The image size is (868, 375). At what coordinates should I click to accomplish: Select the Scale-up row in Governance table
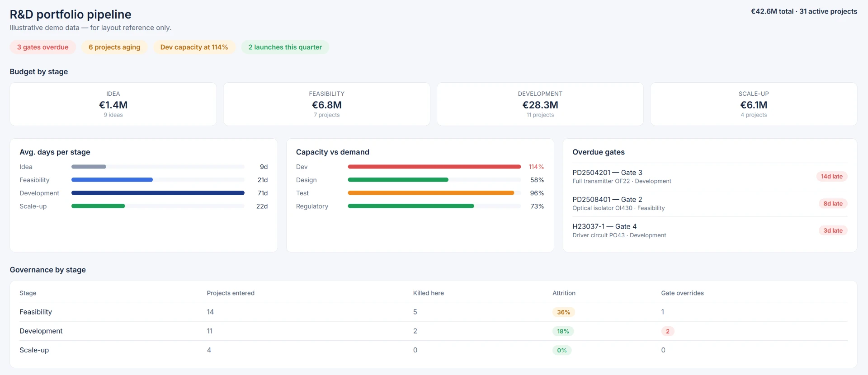pos(434,350)
